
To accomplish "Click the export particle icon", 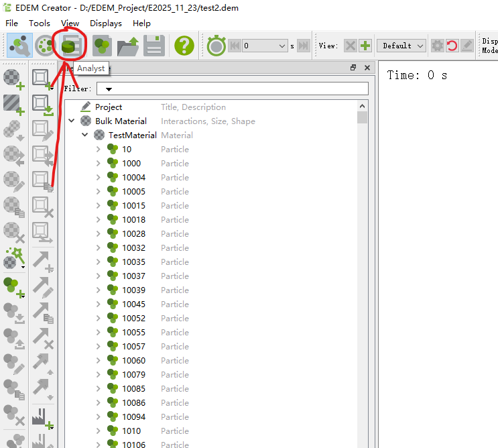I will coord(14,339).
